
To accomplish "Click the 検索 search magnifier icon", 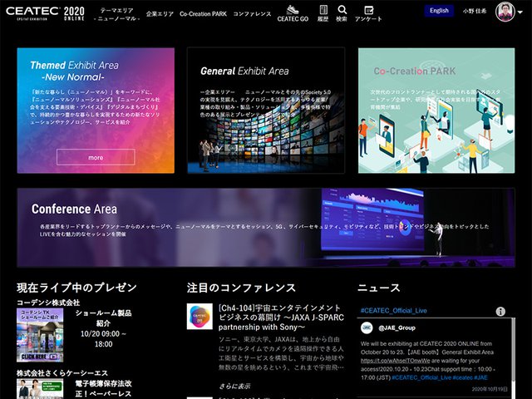I will (342, 9).
